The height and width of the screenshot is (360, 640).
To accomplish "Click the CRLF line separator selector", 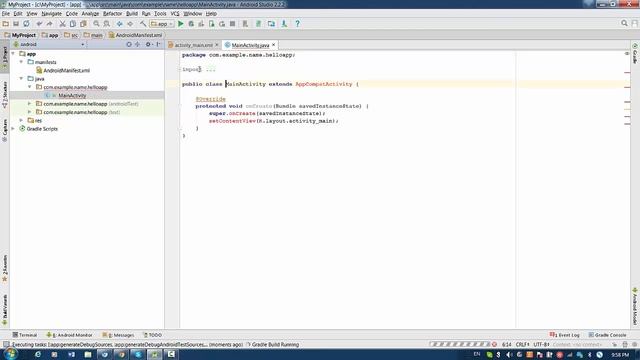I will 522,344.
